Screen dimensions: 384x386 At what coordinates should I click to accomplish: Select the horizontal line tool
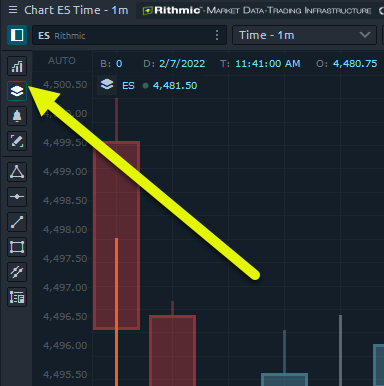point(17,197)
